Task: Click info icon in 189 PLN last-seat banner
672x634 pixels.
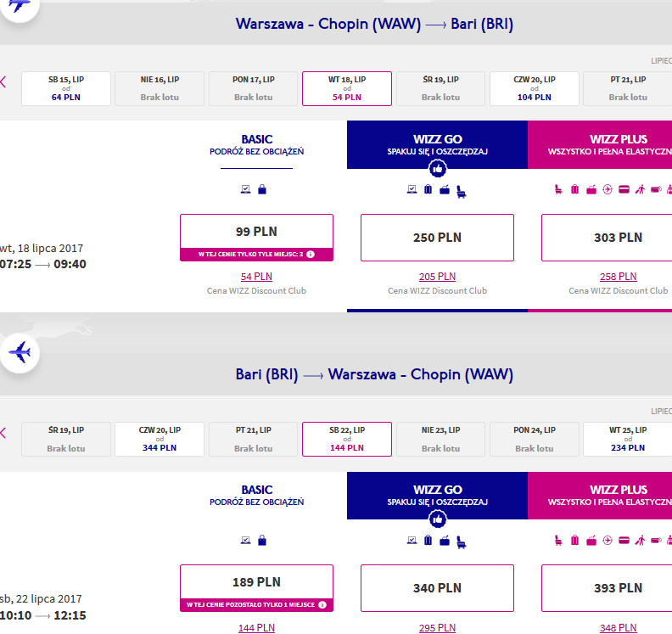Action: 322,605
